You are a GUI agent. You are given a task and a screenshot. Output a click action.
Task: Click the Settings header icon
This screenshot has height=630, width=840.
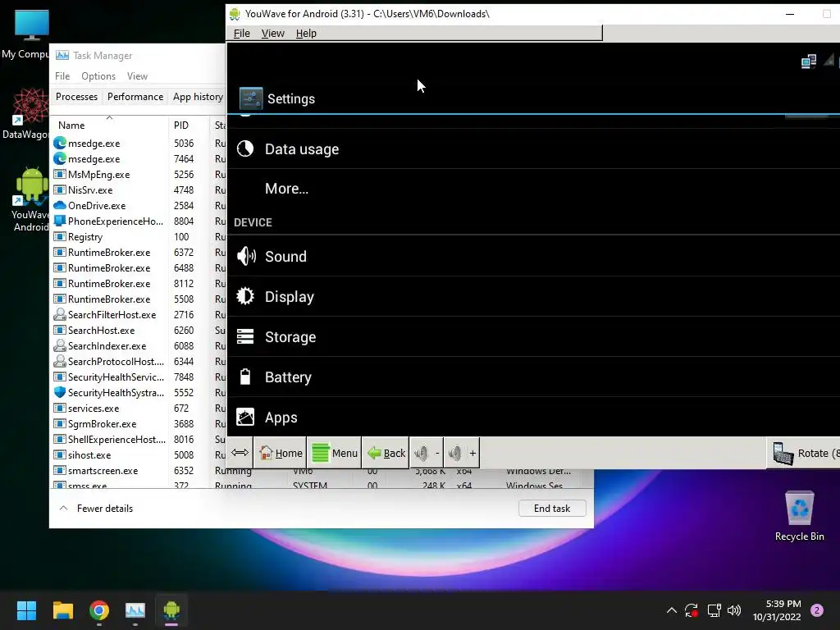tap(251, 98)
